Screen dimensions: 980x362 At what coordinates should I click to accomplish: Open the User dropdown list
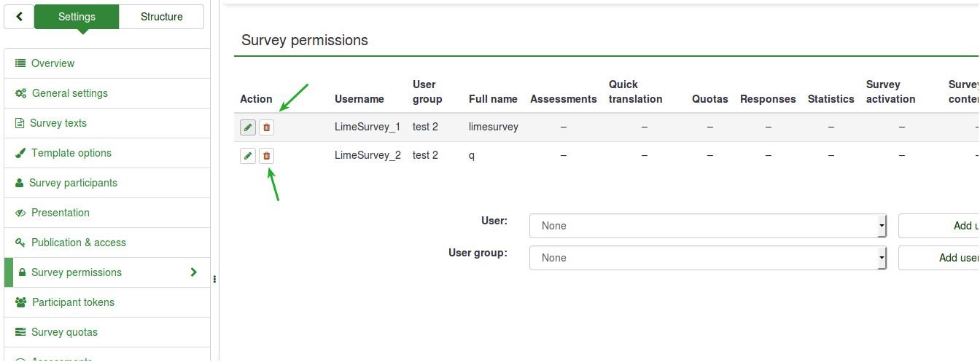click(707, 226)
